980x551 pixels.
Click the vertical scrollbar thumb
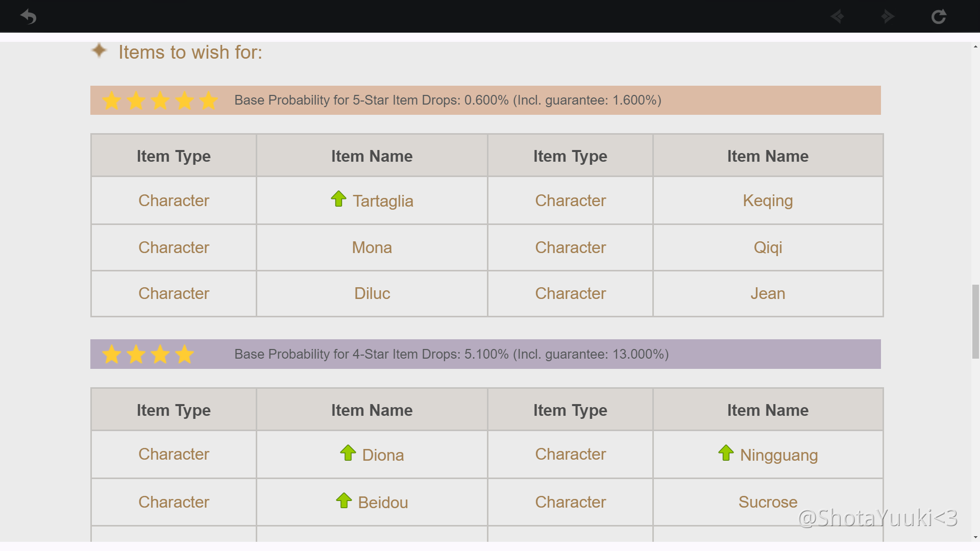click(975, 322)
